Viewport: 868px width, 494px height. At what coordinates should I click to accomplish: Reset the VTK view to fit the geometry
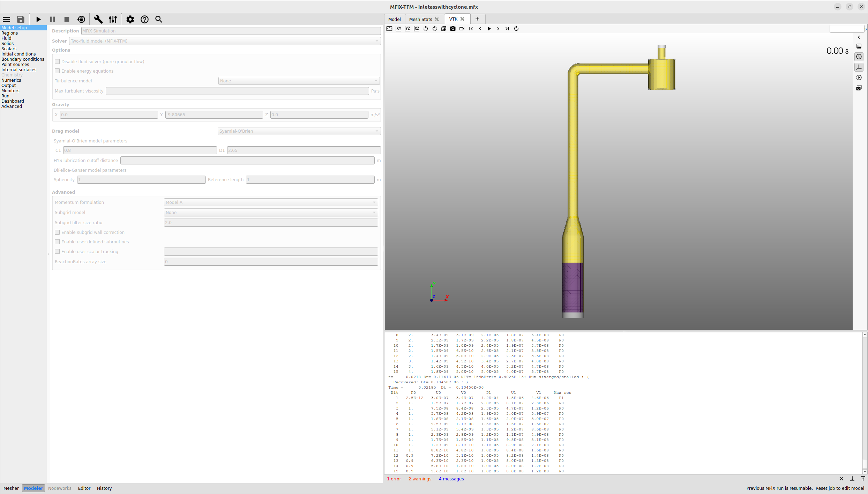click(x=389, y=29)
